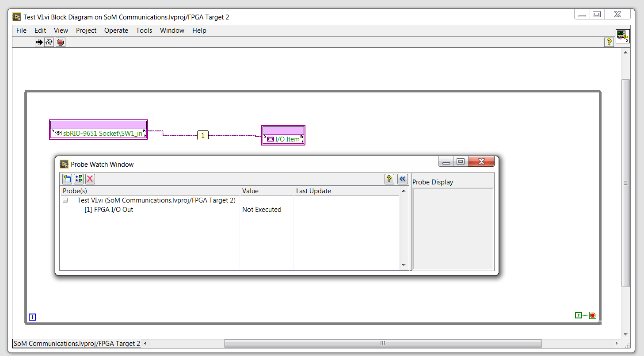Click the diagram scroll up arrow
This screenshot has width=644, height=356.
click(x=625, y=52)
